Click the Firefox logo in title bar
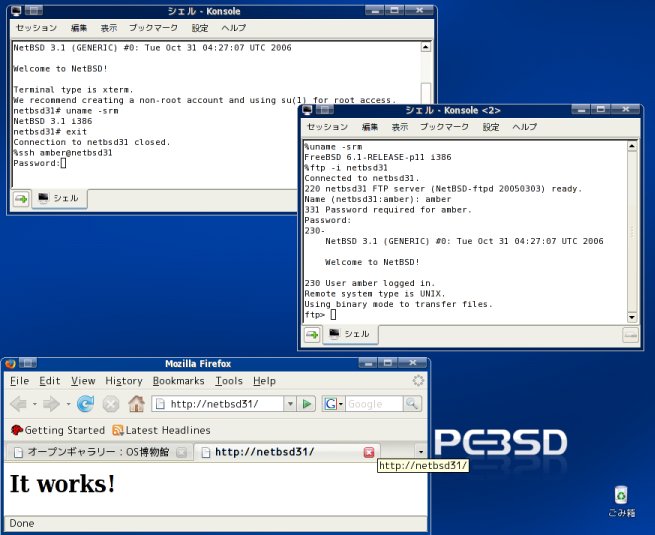The height and width of the screenshot is (535, 655). 10,363
